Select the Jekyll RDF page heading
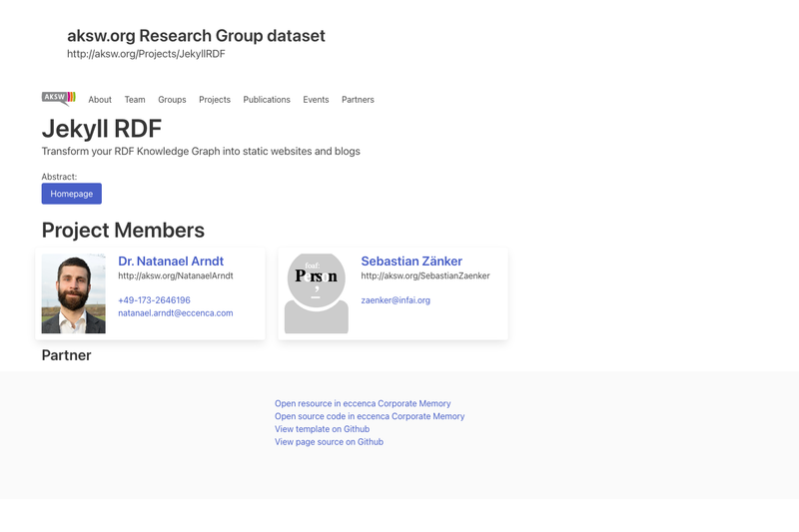Image resolution: width=799 pixels, height=532 pixels. tap(102, 129)
